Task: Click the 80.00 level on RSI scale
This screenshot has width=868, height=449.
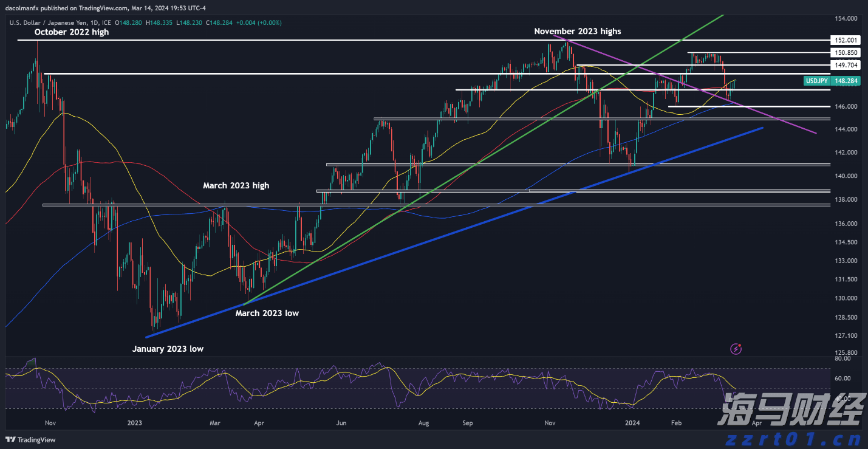Action: pos(842,359)
